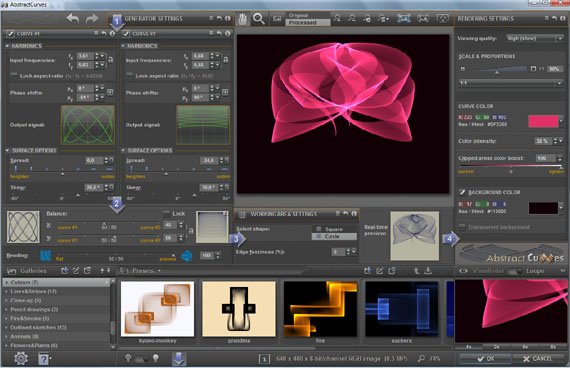This screenshot has height=368, width=570.
Task: Enable Curve #2 checkbox
Action: point(126,34)
